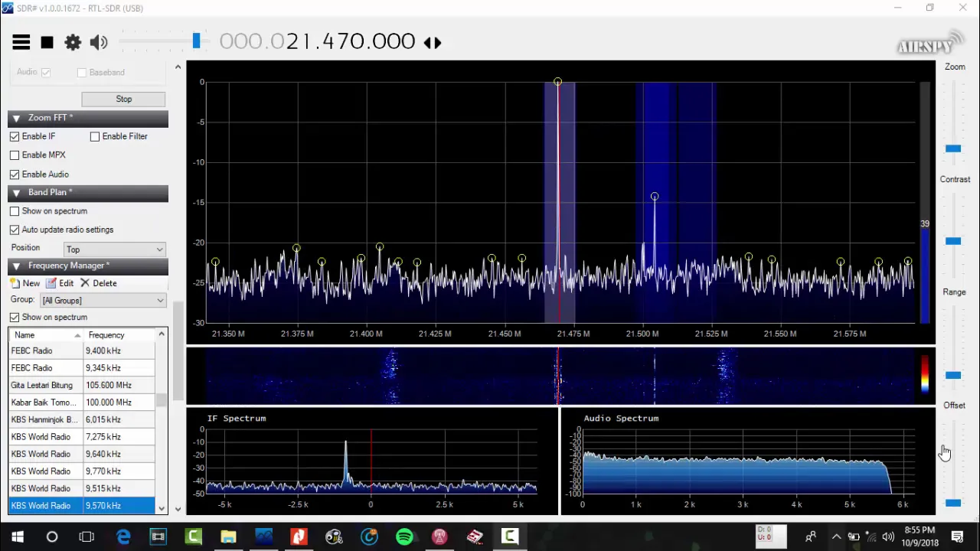Click the frequency step arrows icon

[433, 43]
